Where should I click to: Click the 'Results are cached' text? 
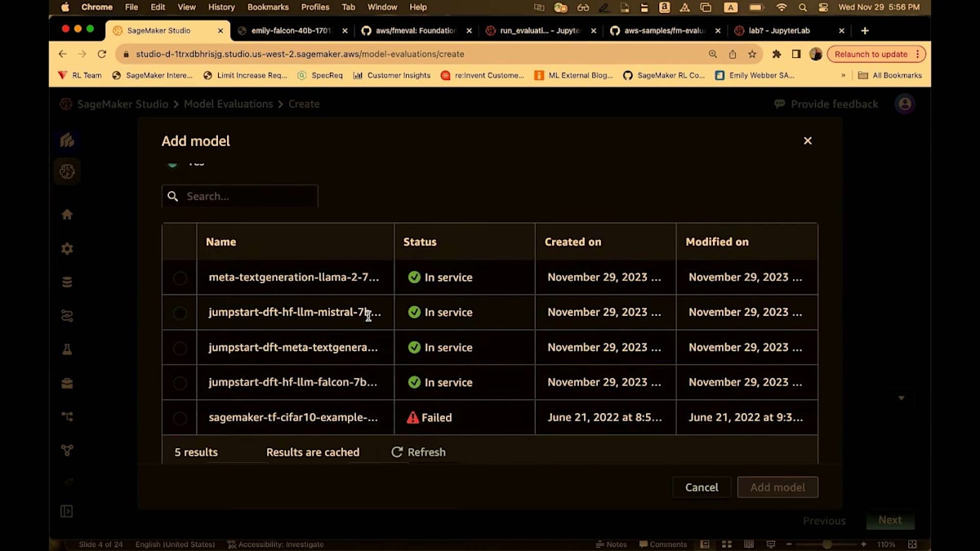coord(313,452)
